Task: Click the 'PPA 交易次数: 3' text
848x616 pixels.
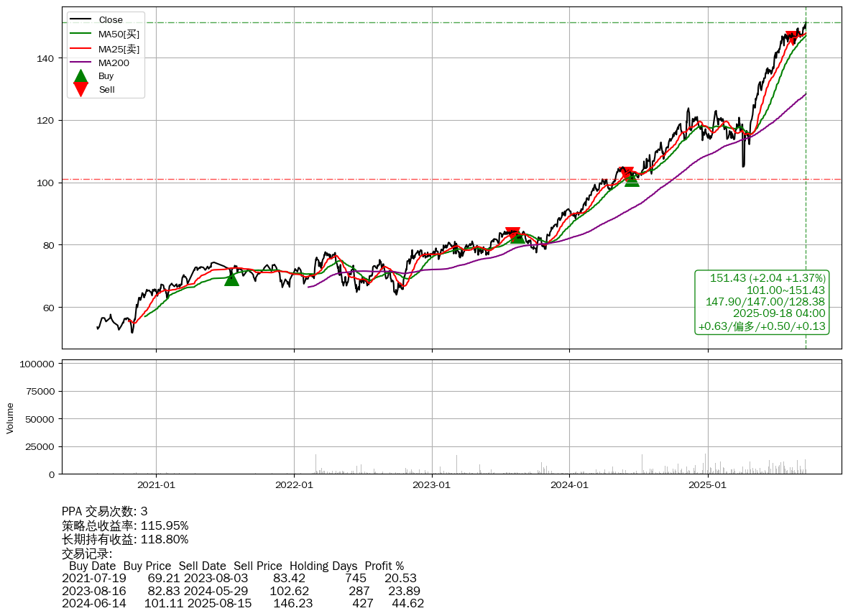Action: (x=105, y=512)
